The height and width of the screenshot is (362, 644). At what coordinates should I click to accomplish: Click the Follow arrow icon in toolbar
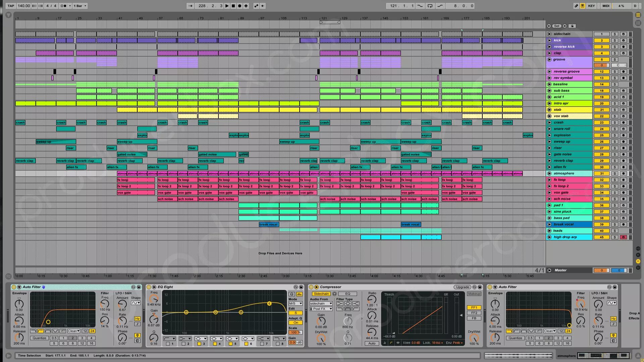point(191,6)
